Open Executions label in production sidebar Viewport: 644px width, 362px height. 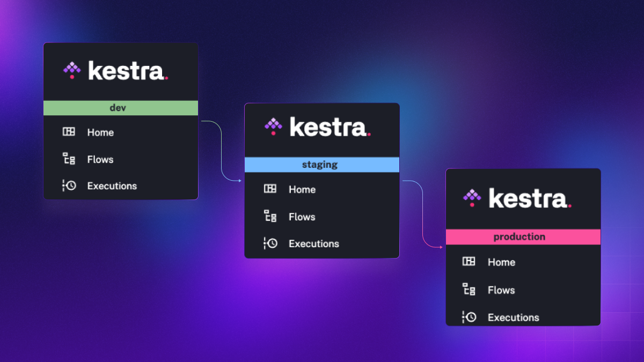pyautogui.click(x=513, y=317)
